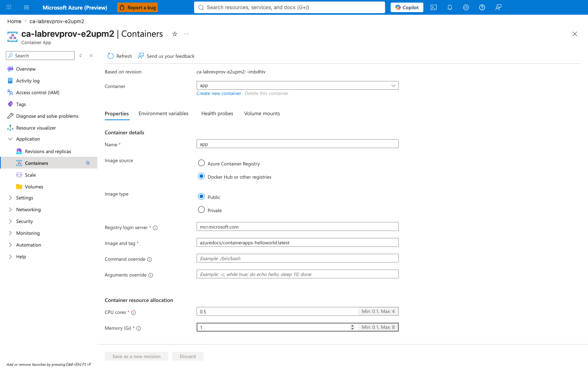Click the Report a bug button
The image size is (588, 368).
point(138,7)
